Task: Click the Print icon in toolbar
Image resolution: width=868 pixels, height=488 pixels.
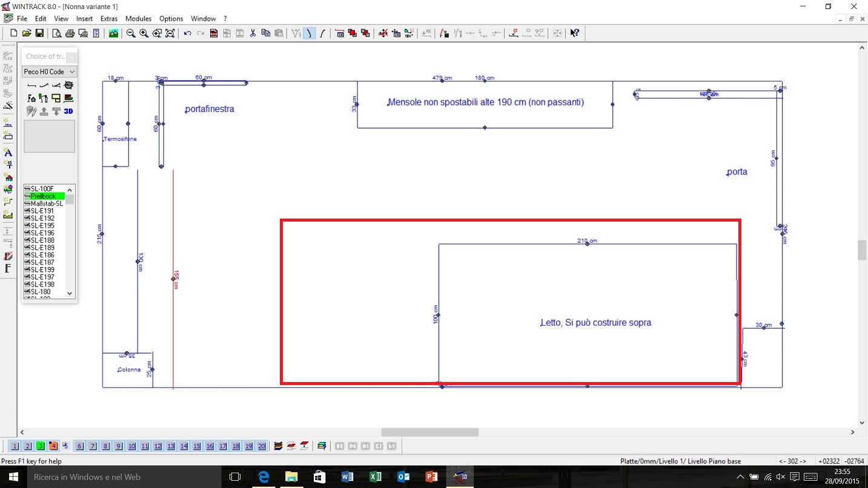Action: coord(70,33)
